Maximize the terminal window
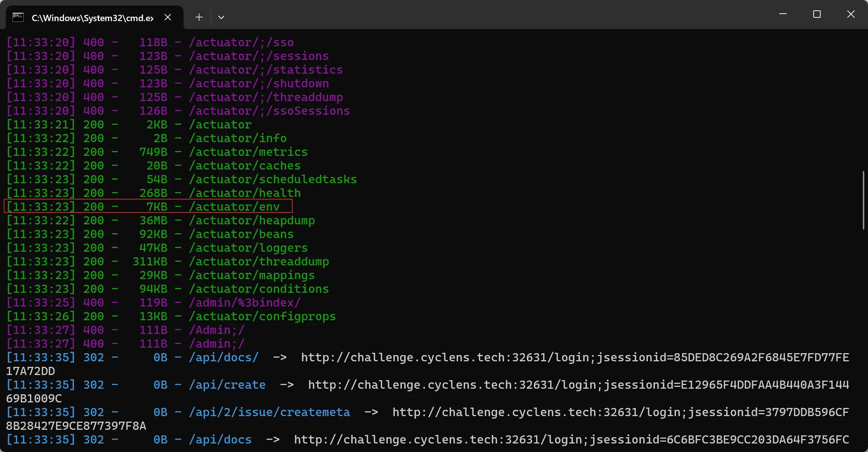The height and width of the screenshot is (452, 868). (x=817, y=14)
